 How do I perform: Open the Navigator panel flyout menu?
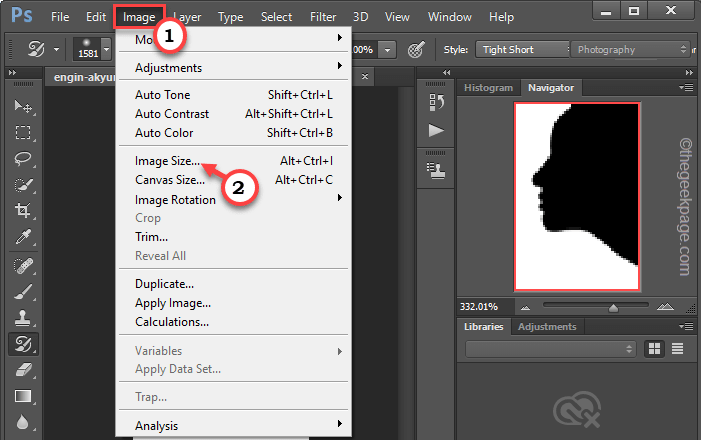pyautogui.click(x=686, y=87)
